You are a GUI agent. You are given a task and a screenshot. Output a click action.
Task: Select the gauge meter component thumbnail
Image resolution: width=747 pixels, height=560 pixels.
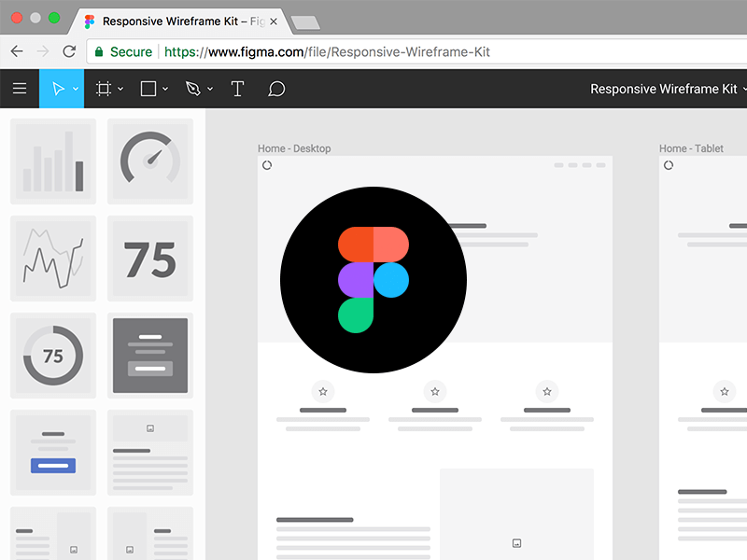pos(150,161)
